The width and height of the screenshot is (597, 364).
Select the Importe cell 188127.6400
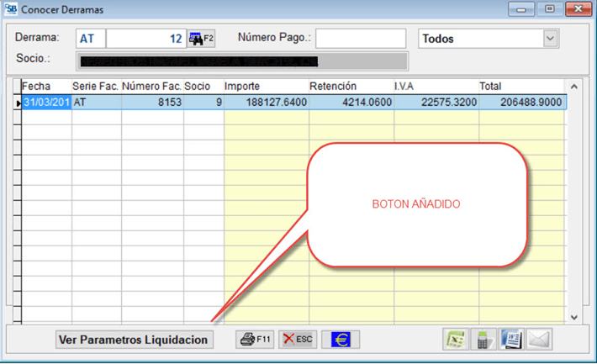tap(267, 102)
